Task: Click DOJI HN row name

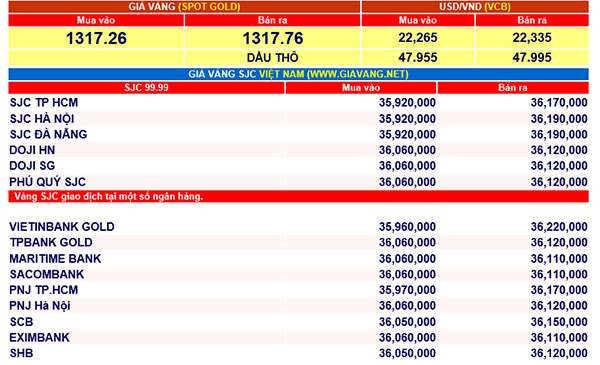Action: click(32, 150)
